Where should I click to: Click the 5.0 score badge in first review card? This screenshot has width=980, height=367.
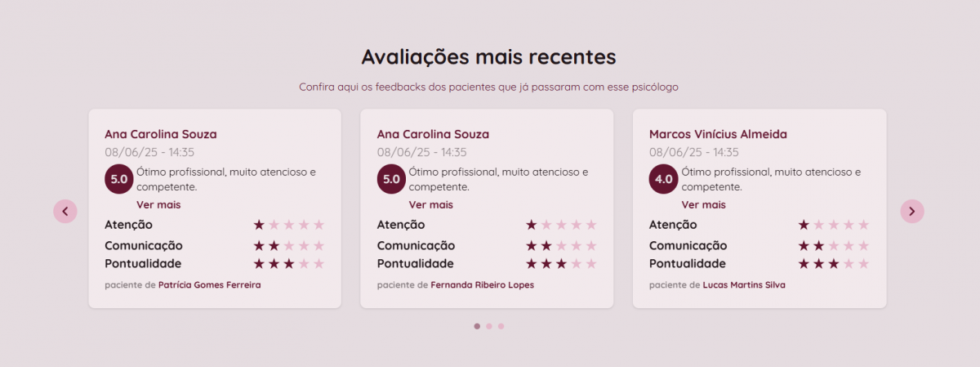(x=118, y=179)
